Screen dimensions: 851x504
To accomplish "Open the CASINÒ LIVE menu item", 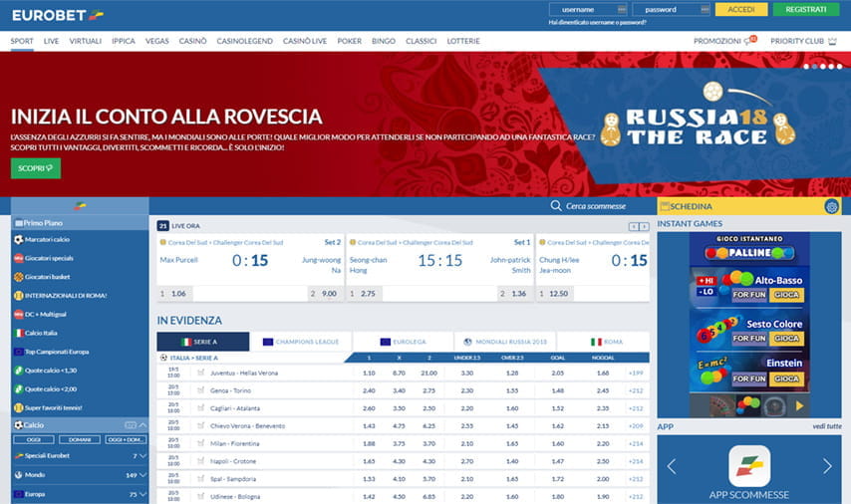I will (305, 41).
